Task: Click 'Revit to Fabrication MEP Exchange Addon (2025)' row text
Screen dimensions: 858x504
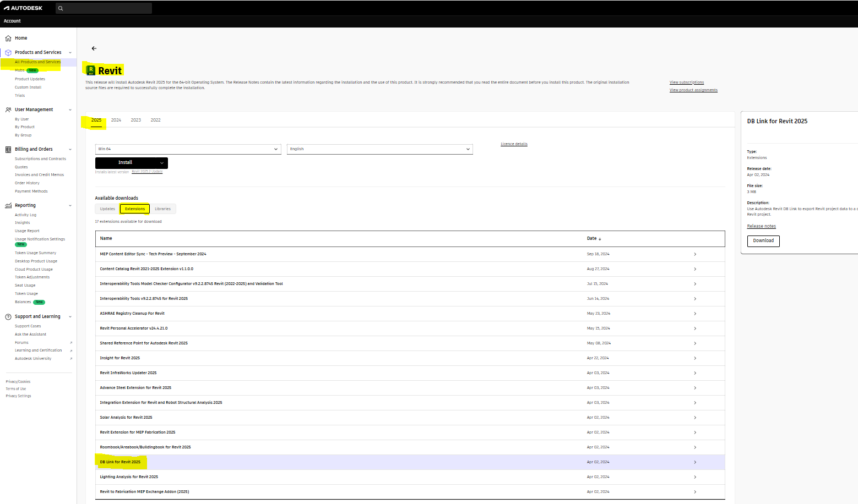Action: pyautogui.click(x=144, y=492)
